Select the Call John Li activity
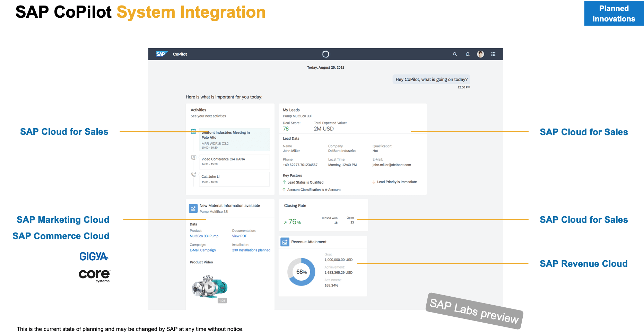The image size is (644, 333). point(234,179)
